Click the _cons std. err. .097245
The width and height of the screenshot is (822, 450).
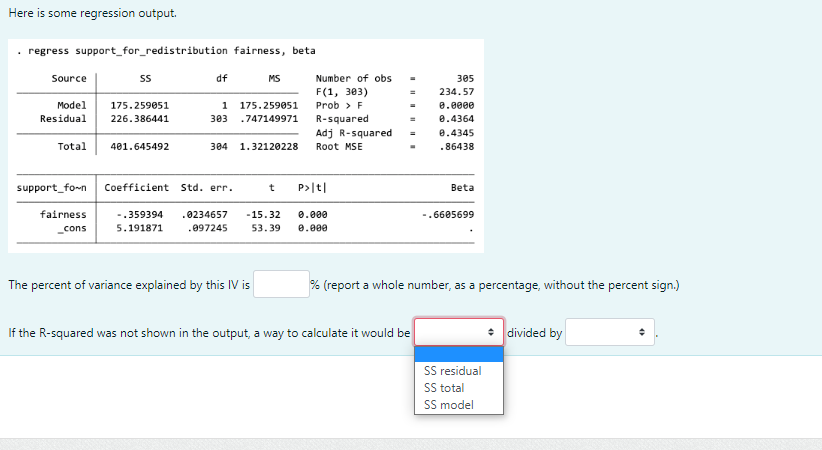(x=208, y=228)
